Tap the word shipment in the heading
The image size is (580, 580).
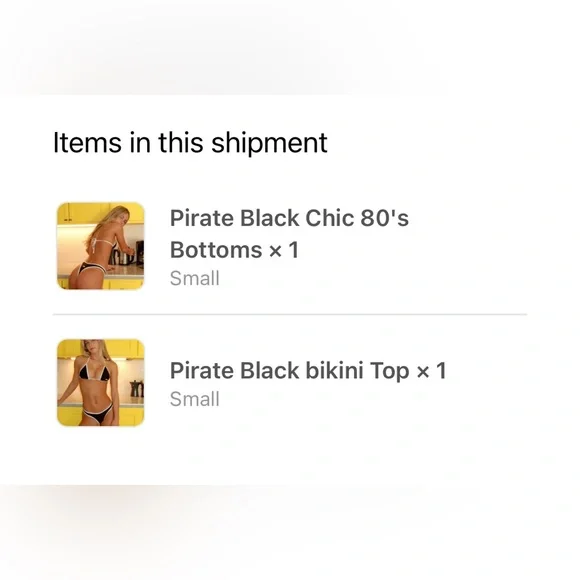269,144
